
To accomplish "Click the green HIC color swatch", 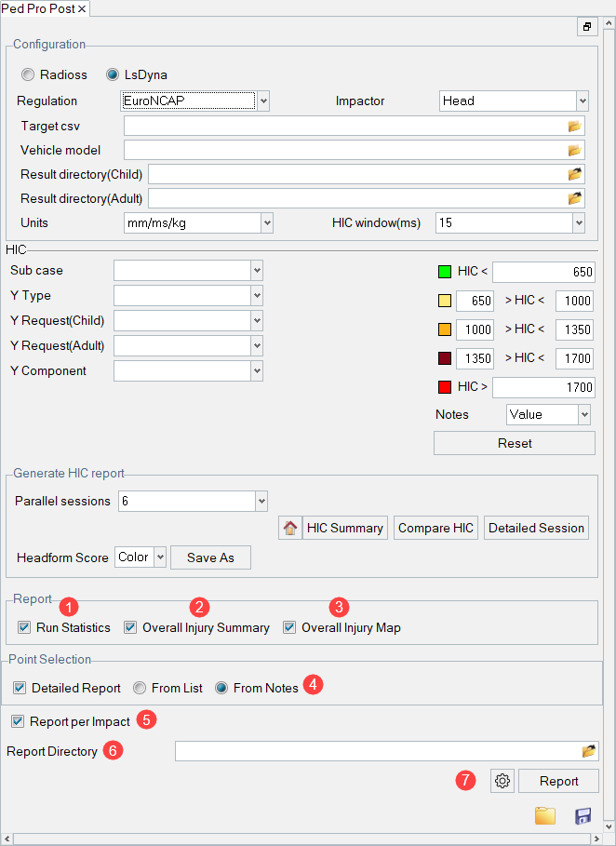I will (444, 272).
